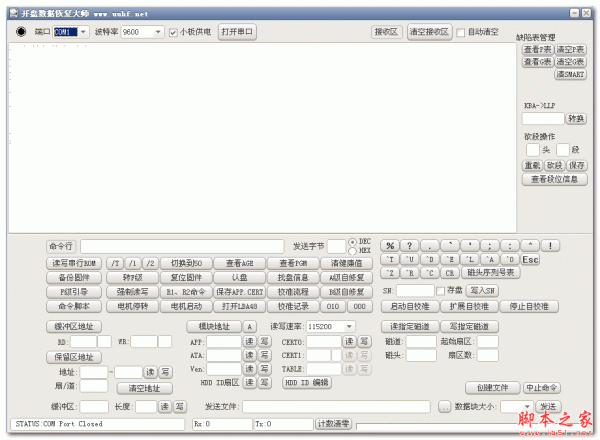Click into the 发送文件 path field
Image resolution: width=600 pixels, height=440 pixels.
coord(336,407)
